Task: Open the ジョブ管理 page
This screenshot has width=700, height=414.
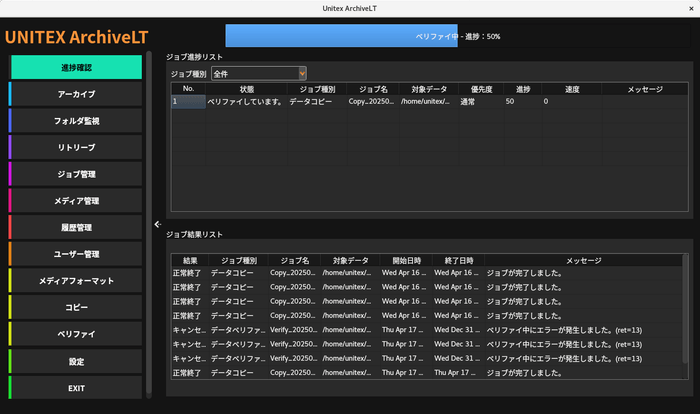Action: click(x=76, y=174)
